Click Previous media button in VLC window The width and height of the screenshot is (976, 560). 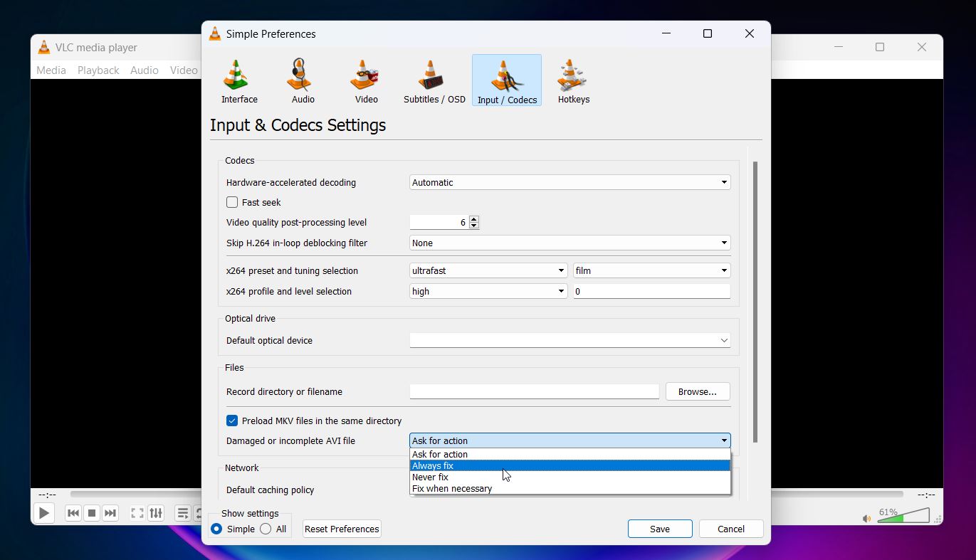73,513
